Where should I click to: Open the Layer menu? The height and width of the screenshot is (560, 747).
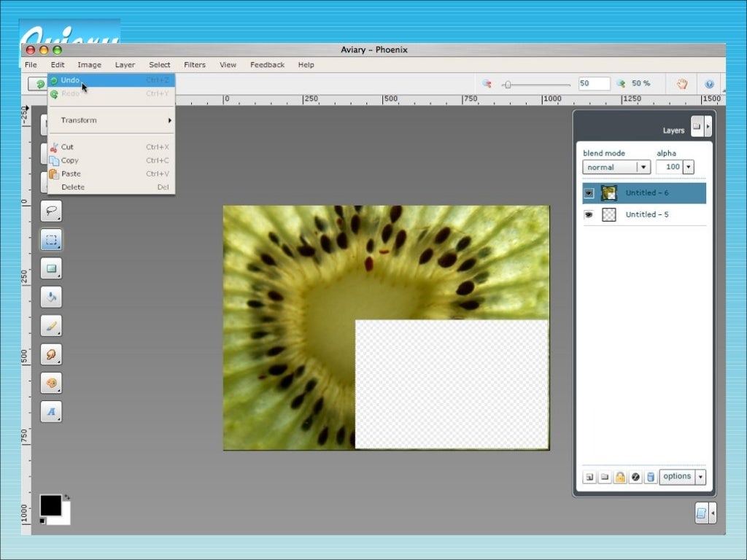coord(125,65)
